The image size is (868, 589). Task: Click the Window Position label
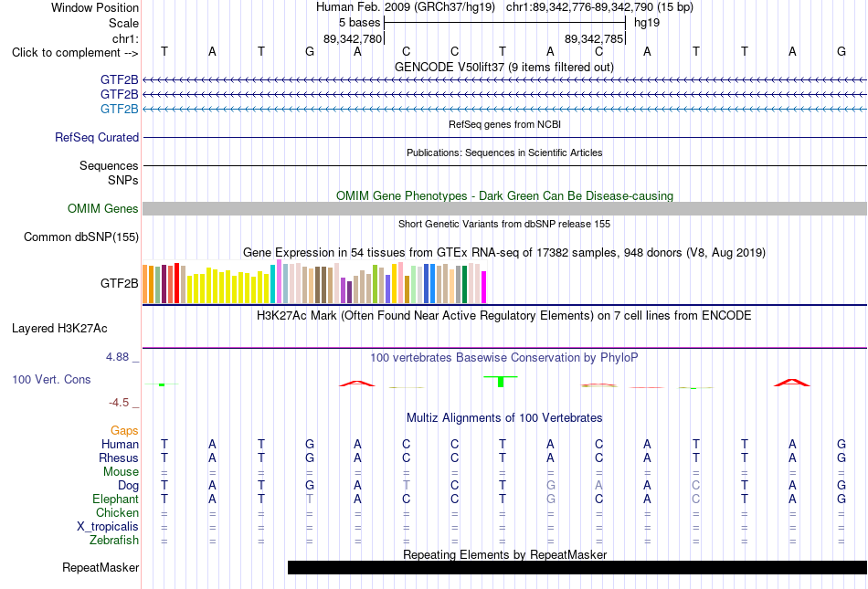[95, 7]
